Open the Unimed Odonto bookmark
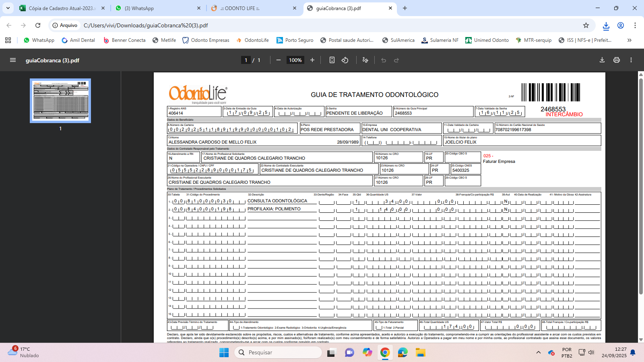Viewport: 644px width, 362px height. click(x=487, y=40)
